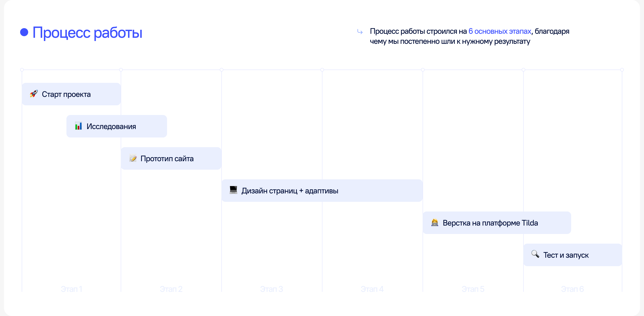Click the 6 основных этапах link
Viewport: 644px width, 316px height.
tap(500, 32)
